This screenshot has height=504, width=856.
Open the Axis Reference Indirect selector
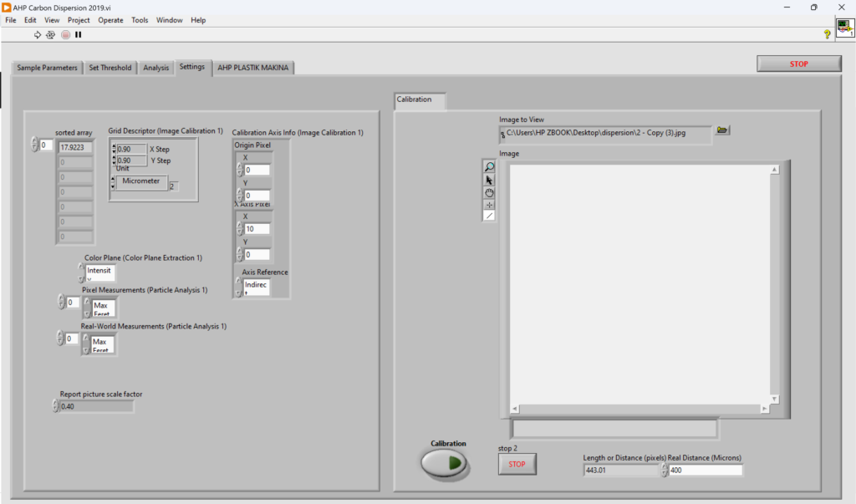click(x=256, y=287)
